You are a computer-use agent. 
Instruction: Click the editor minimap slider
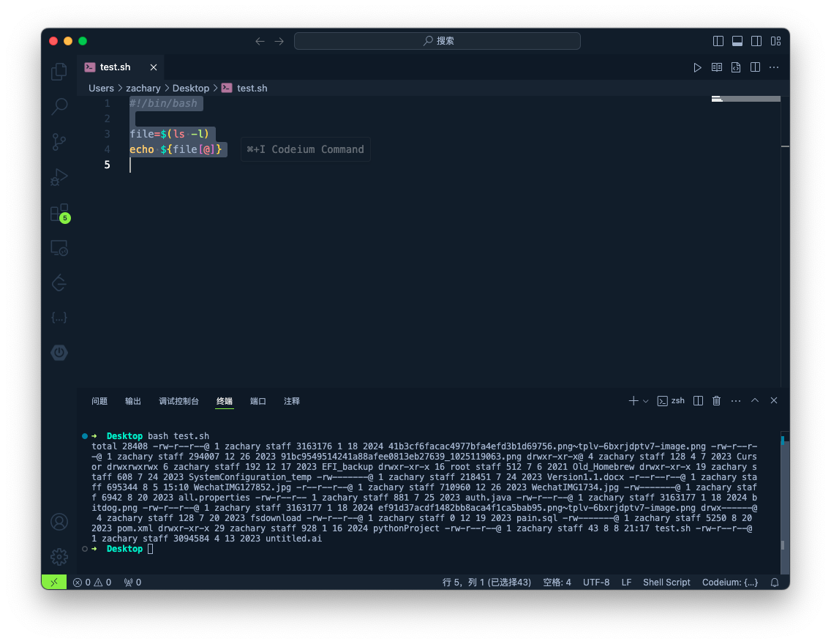[745, 99]
